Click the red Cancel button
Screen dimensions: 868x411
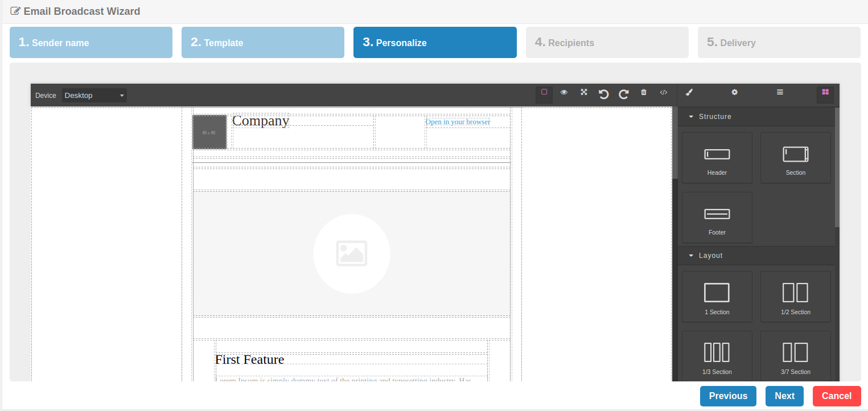pyautogui.click(x=837, y=396)
